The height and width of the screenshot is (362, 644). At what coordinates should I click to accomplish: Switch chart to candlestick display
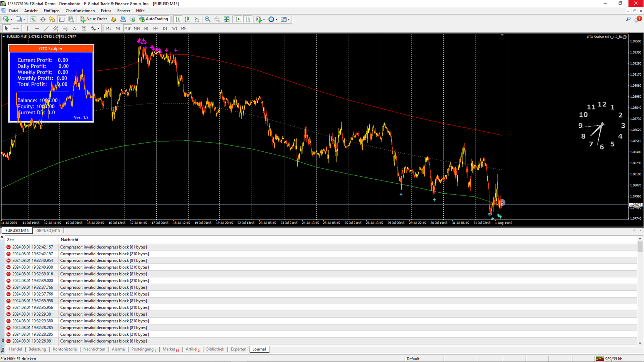coord(187,19)
